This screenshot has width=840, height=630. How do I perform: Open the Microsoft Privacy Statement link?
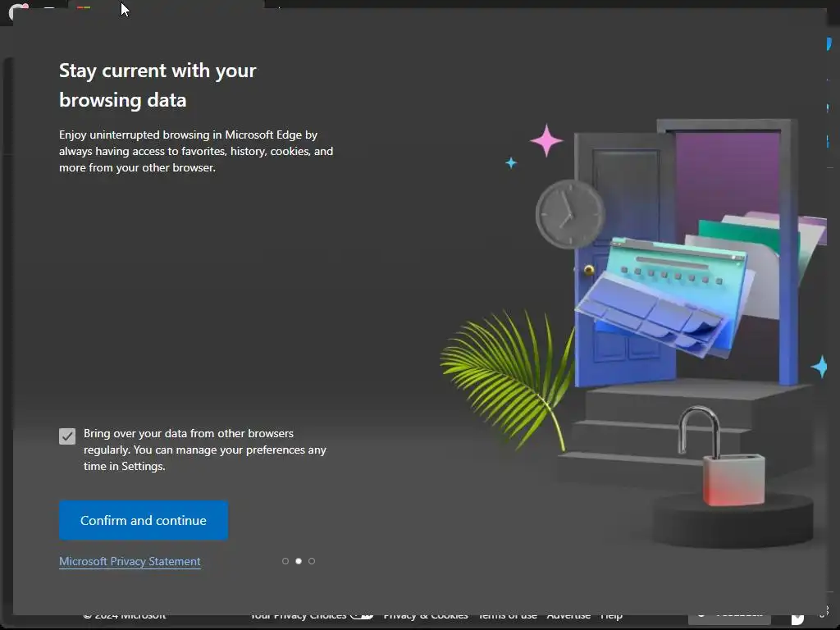[130, 561]
